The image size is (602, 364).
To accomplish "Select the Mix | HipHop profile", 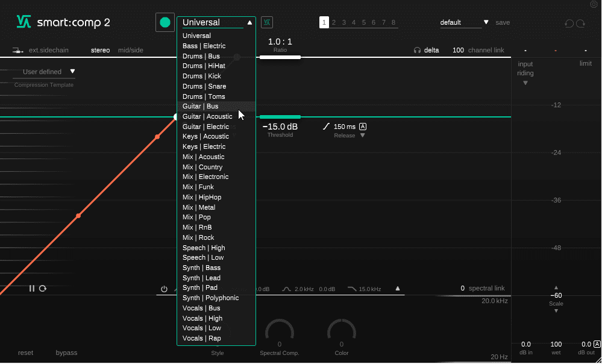I will click(x=202, y=197).
